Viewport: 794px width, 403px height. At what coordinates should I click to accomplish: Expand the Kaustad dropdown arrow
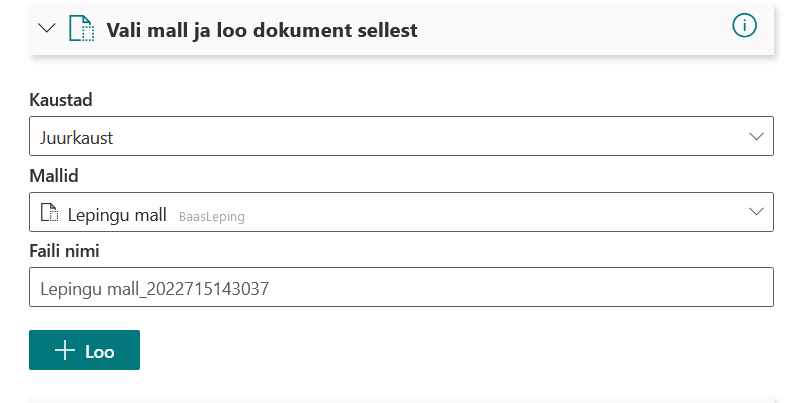tap(756, 137)
